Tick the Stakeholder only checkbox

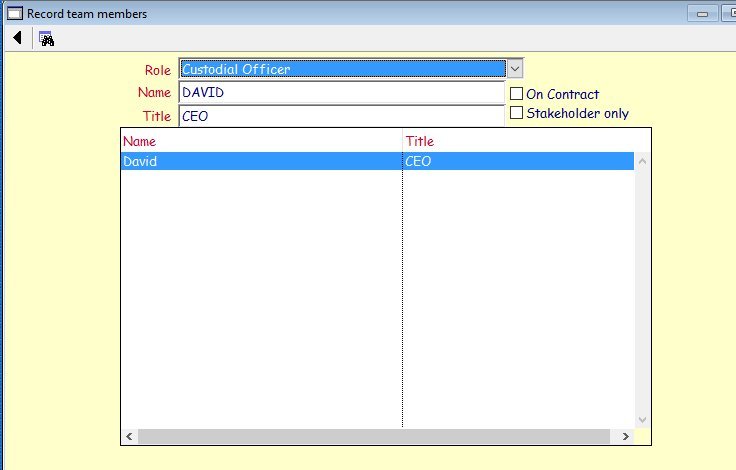[517, 113]
